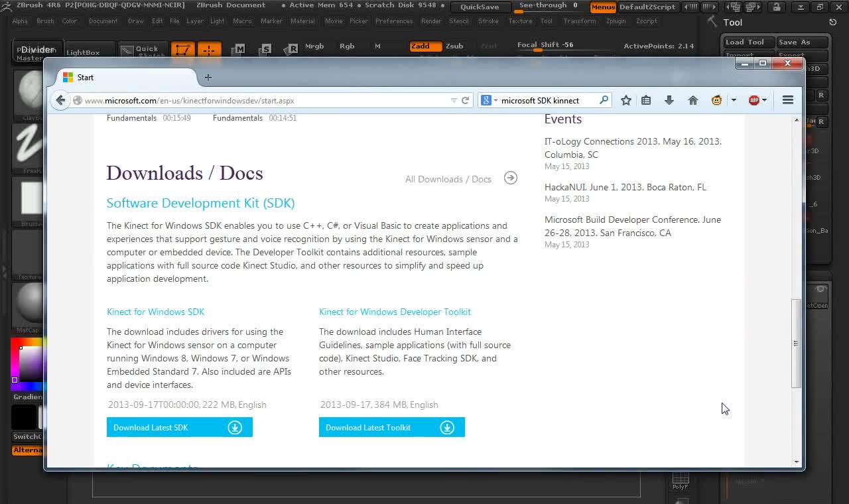Open the search engine dropdown arrow
849x504 pixels.
pyautogui.click(x=495, y=101)
